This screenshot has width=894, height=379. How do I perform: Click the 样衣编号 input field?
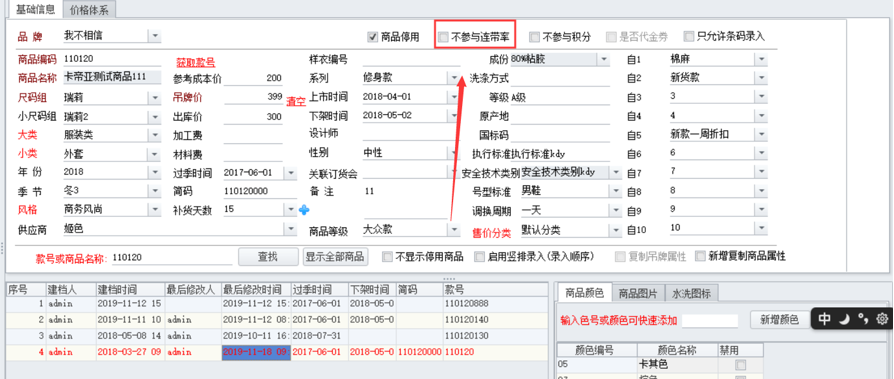click(411, 59)
